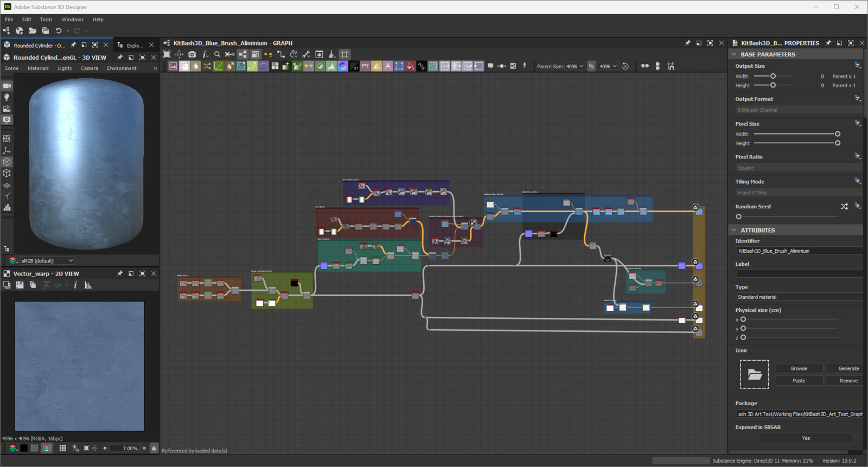Reset the parent size with the reset icon

click(626, 66)
